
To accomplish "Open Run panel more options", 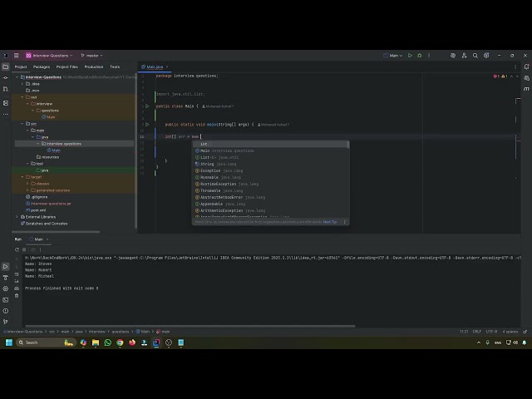I will click(40, 249).
